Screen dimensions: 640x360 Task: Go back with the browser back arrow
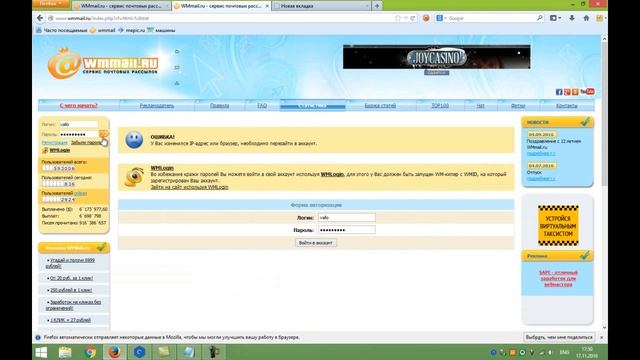40,18
